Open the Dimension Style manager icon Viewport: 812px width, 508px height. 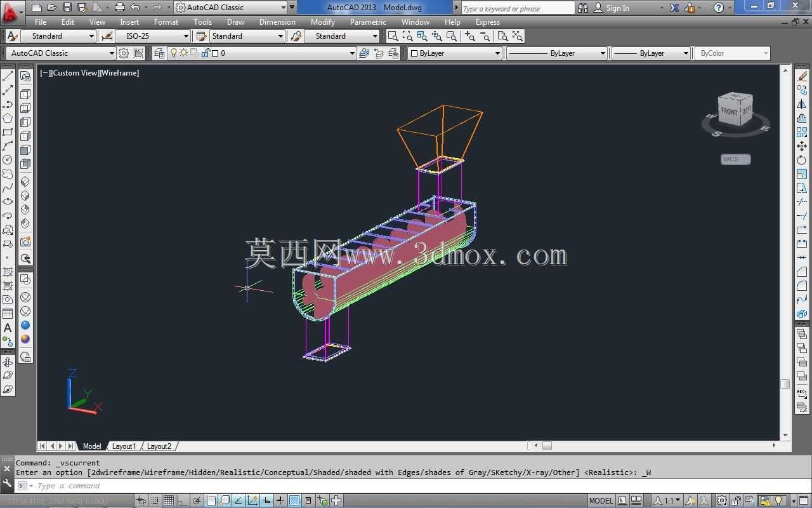[x=107, y=36]
